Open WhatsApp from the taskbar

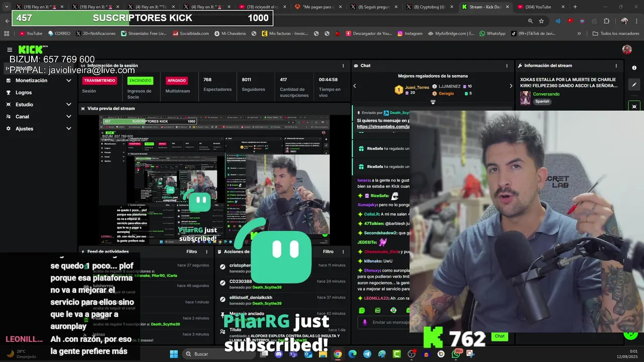pos(455,354)
